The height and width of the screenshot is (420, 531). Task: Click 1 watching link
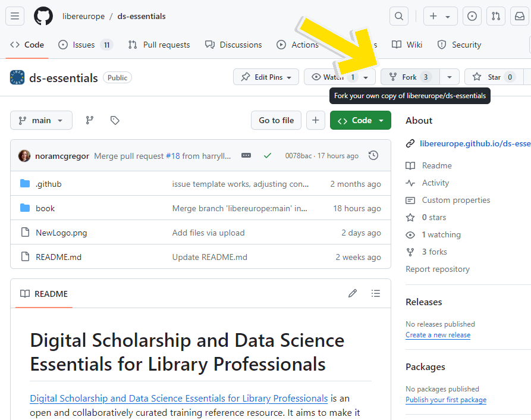pyautogui.click(x=441, y=235)
